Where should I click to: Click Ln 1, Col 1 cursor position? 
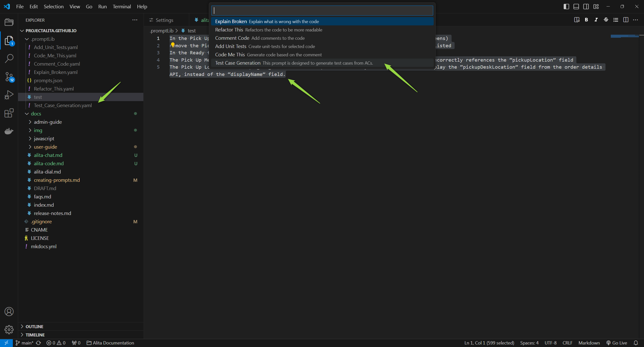489,343
